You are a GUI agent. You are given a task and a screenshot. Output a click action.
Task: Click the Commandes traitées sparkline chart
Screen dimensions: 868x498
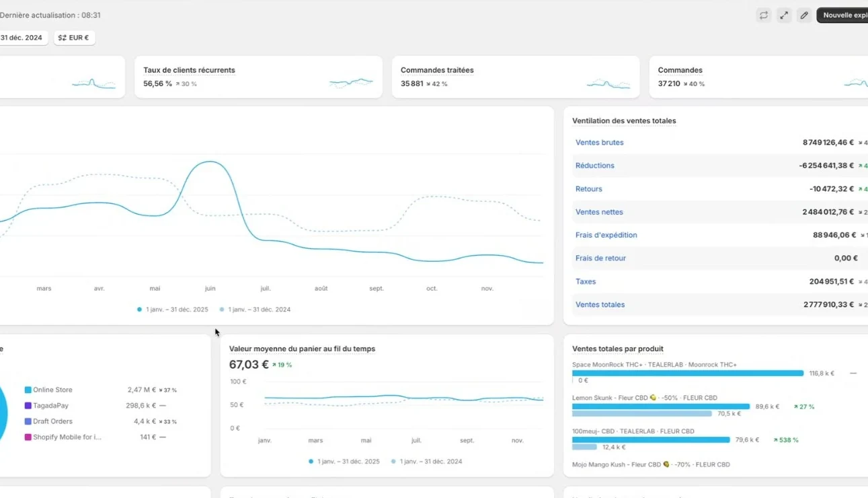(x=608, y=84)
